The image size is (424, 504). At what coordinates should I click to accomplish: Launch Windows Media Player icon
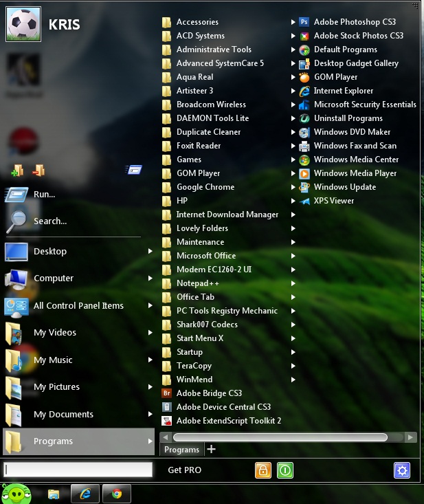(304, 173)
